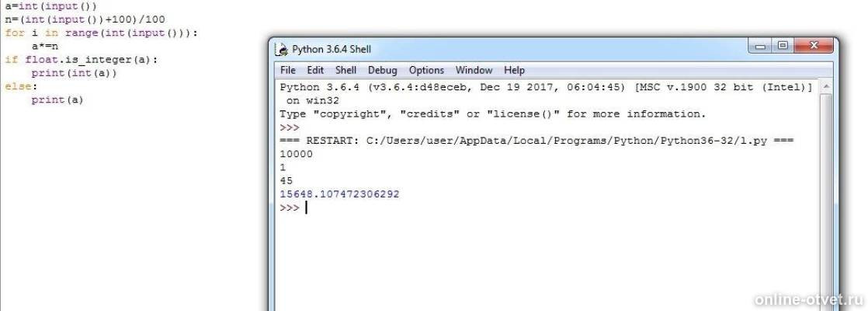The image size is (868, 311).
Task: Maximize the Python Shell window
Action: 782,47
